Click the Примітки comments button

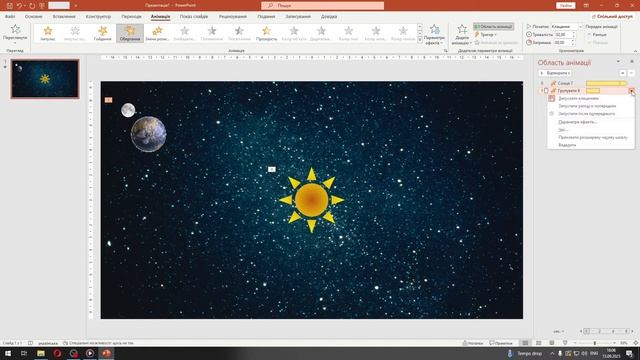pos(500,343)
